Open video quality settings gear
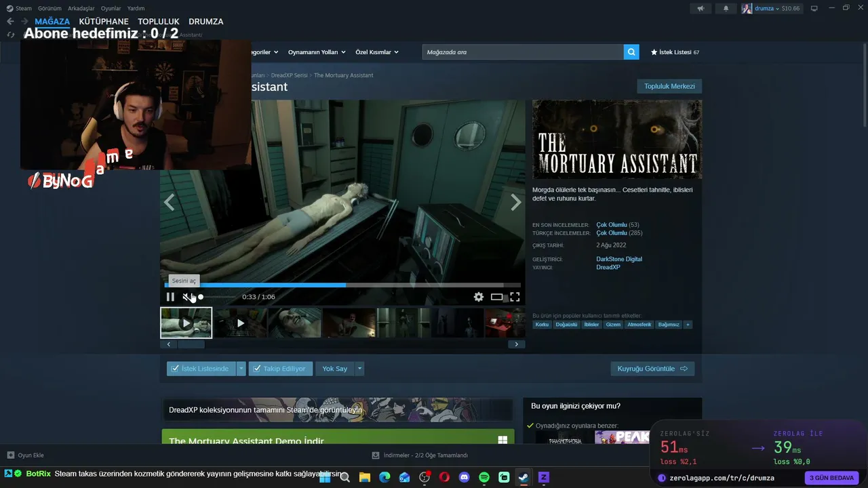The image size is (868, 488). (479, 297)
